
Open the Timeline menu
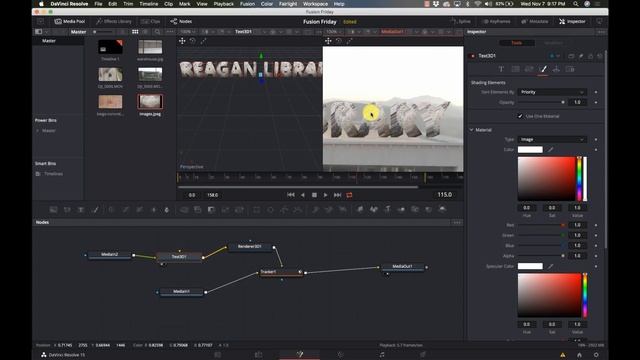(149, 4)
